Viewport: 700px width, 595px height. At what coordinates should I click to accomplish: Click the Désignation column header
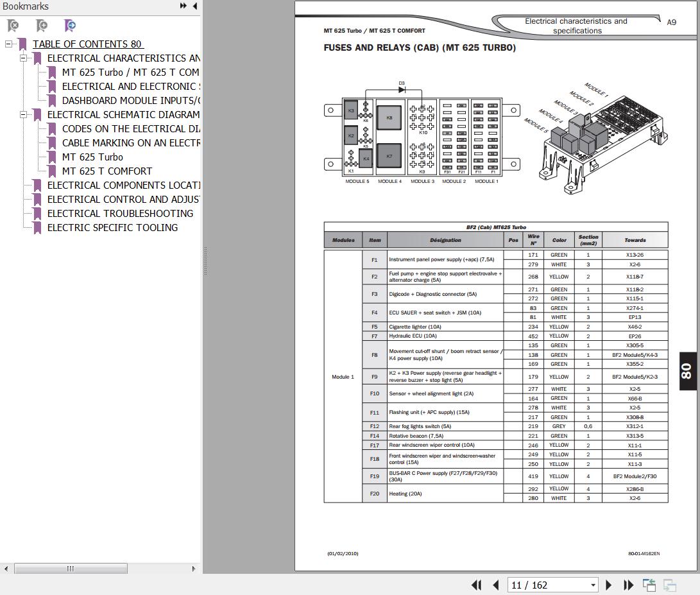pos(445,240)
